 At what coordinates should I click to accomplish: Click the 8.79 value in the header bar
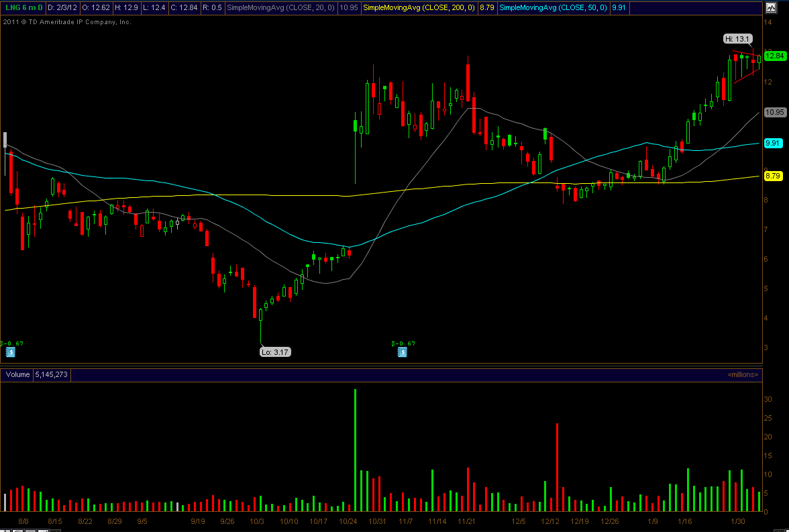pos(486,7)
